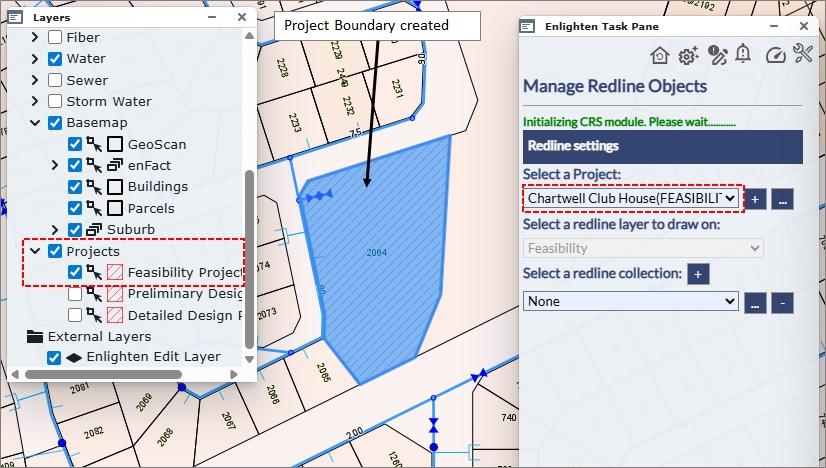Open the Select a Project dropdown
The image size is (826, 468).
[631, 198]
